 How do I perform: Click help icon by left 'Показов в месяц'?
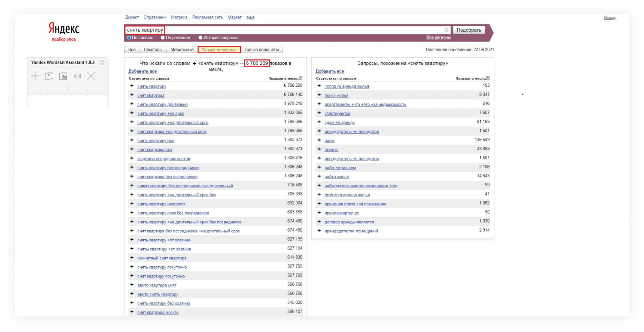[301, 79]
